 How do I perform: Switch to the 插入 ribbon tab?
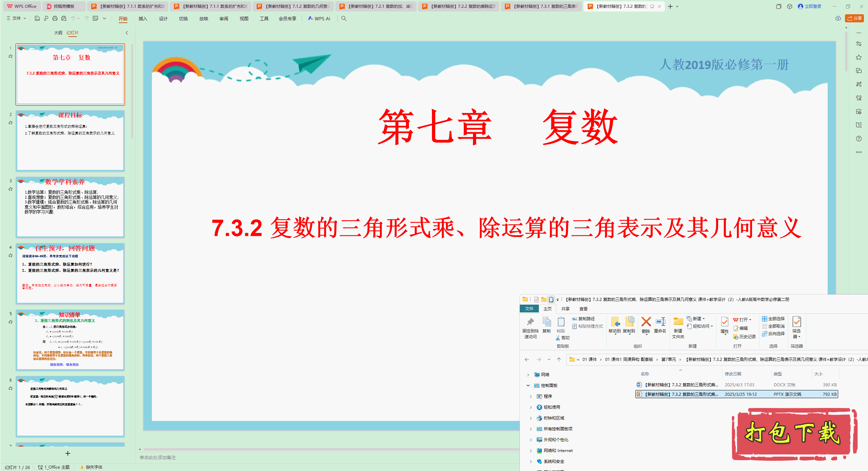[143, 19]
